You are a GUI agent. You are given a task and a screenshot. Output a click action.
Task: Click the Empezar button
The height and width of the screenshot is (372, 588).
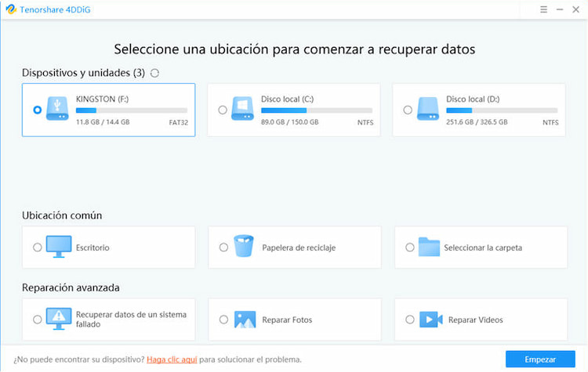coord(540,359)
